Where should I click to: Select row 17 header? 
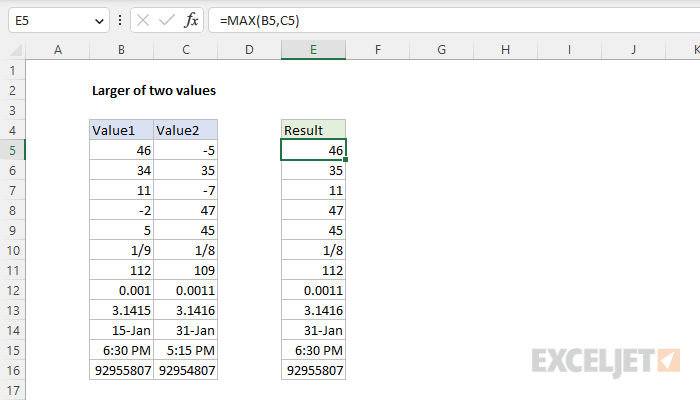click(x=12, y=391)
